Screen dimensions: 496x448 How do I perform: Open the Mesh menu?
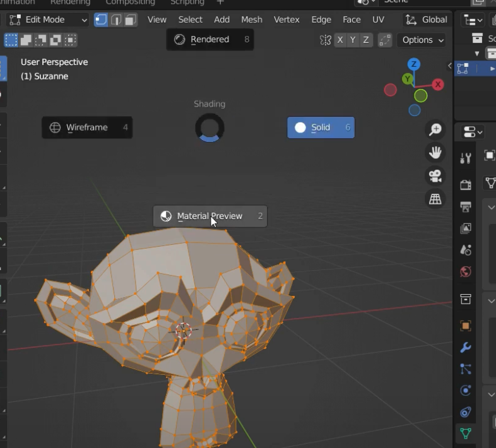pyautogui.click(x=251, y=20)
